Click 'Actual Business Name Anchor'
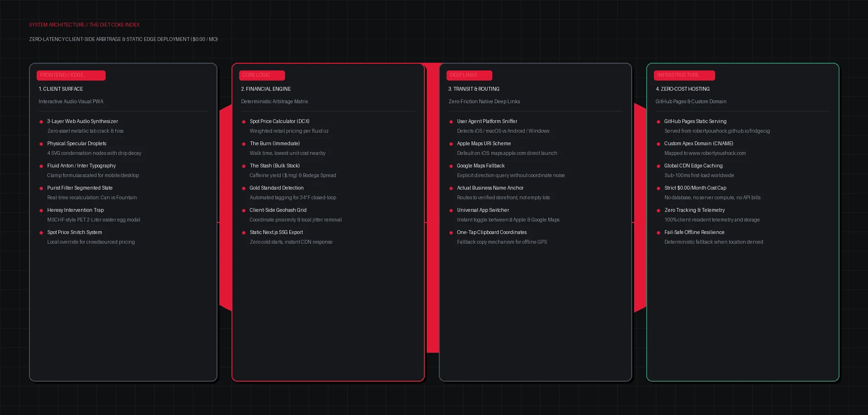 point(490,188)
